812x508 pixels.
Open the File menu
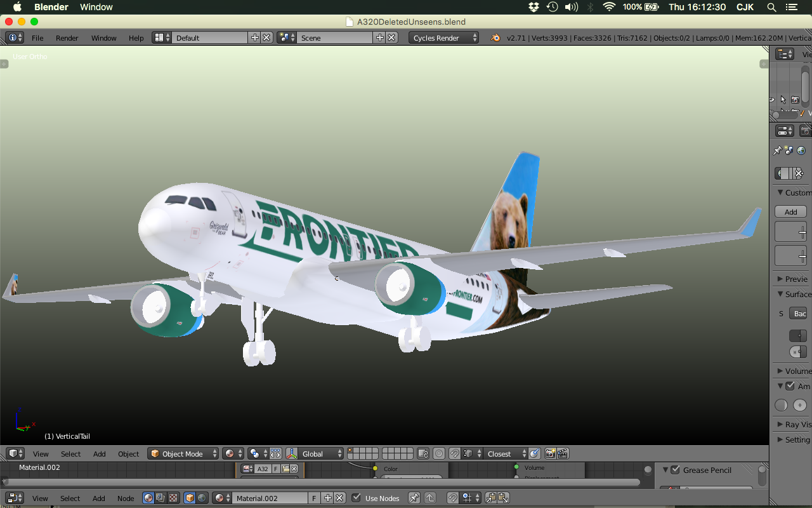tap(38, 38)
